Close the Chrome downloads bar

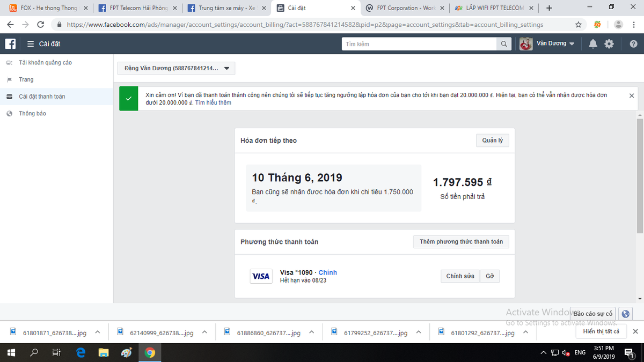[634, 332]
